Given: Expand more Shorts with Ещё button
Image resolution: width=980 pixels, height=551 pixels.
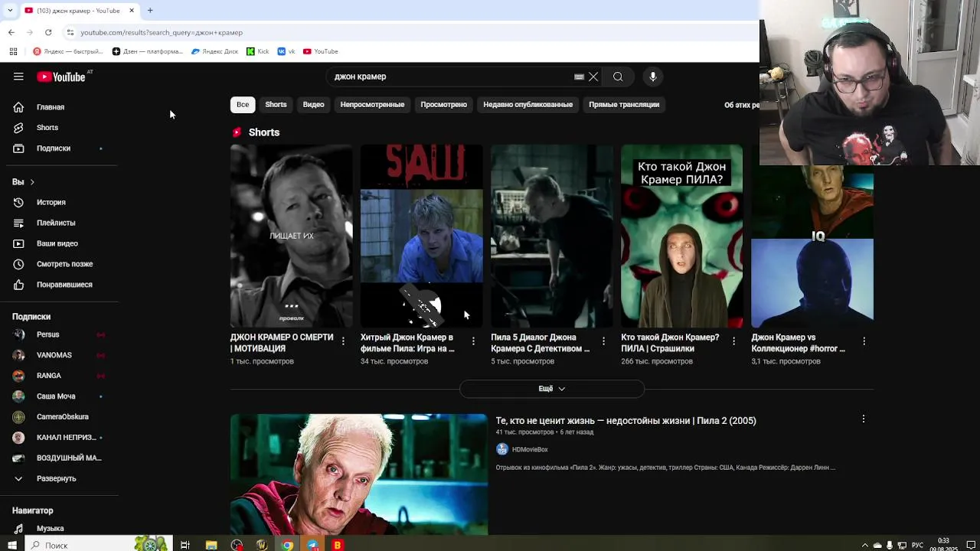Looking at the screenshot, I should point(551,389).
